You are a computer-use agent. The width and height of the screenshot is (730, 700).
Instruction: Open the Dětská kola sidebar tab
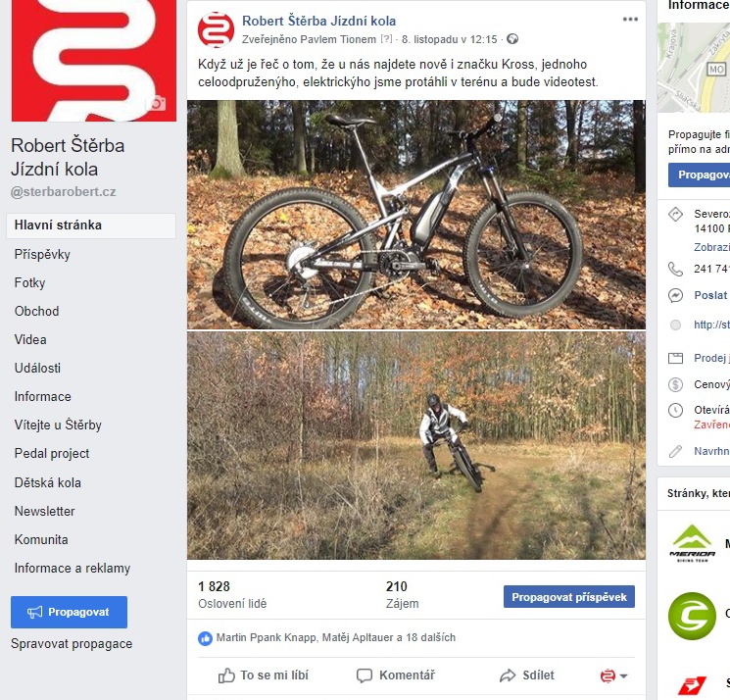(47, 482)
